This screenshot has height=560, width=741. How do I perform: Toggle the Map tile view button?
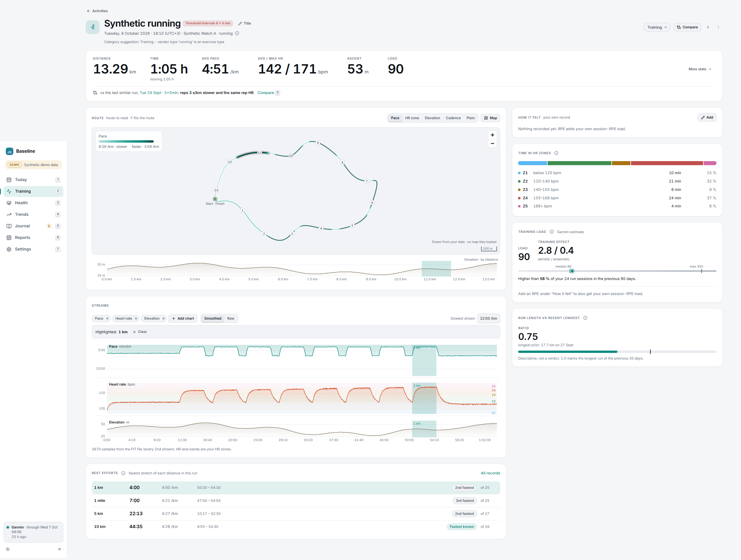click(x=490, y=118)
